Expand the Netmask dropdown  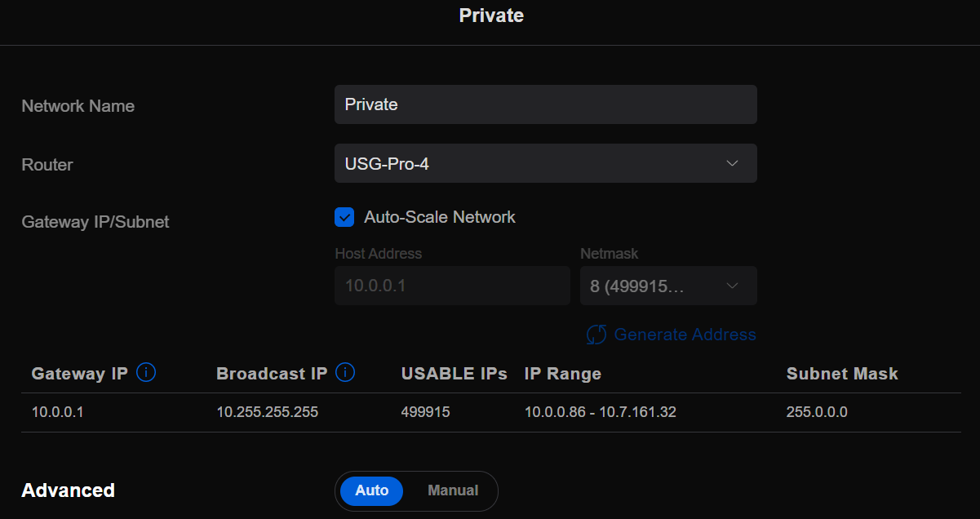[x=668, y=286]
